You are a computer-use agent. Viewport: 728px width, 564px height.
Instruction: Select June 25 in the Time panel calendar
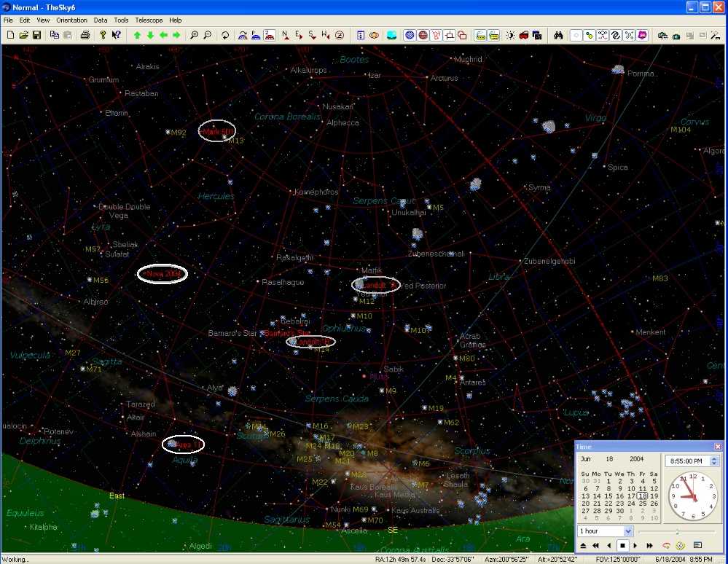point(643,504)
